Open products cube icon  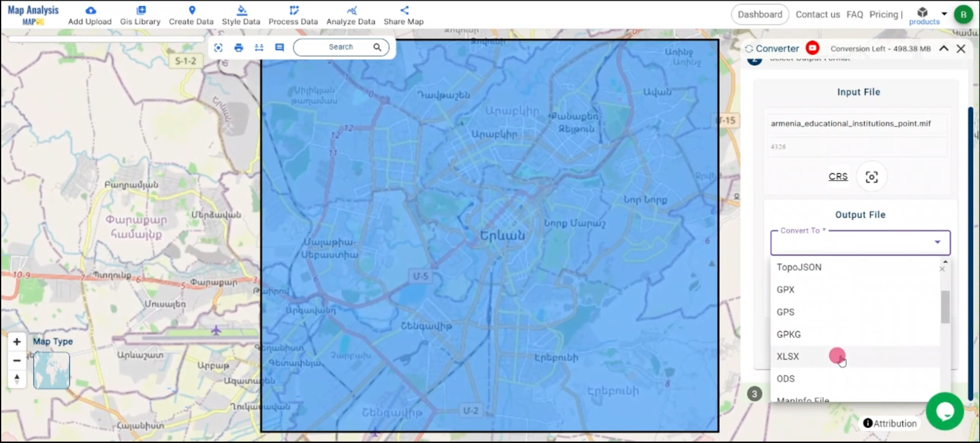pos(922,12)
